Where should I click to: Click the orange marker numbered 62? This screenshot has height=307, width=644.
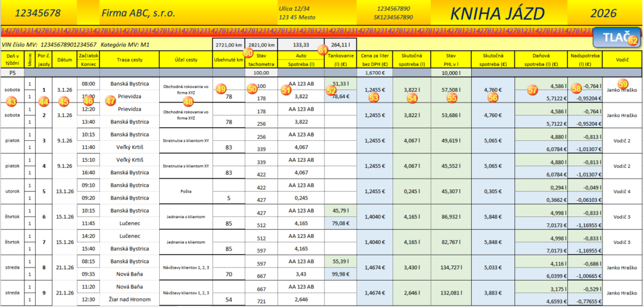coord(633,41)
